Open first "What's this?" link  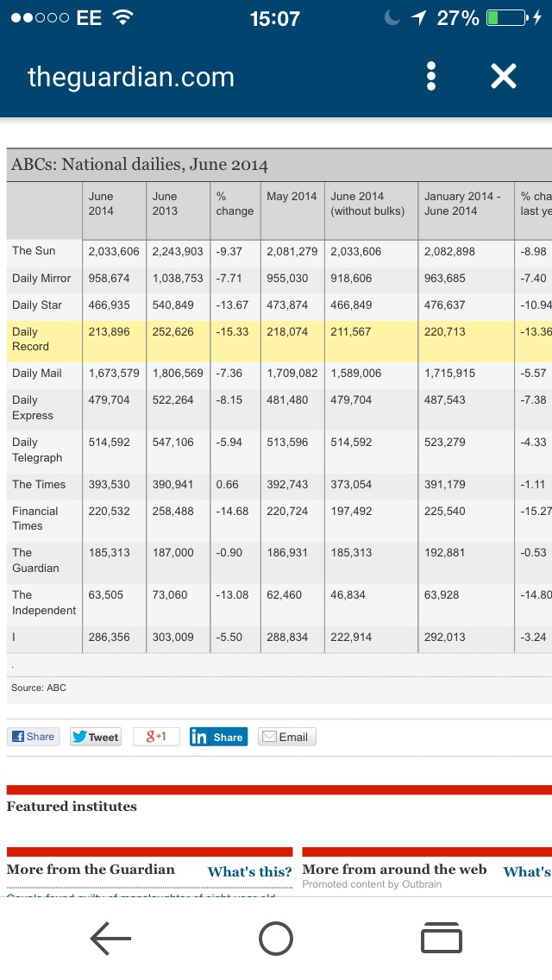coord(249,871)
